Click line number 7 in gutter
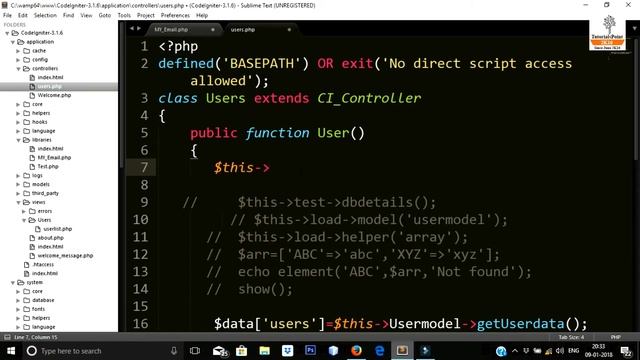 pyautogui.click(x=144, y=168)
